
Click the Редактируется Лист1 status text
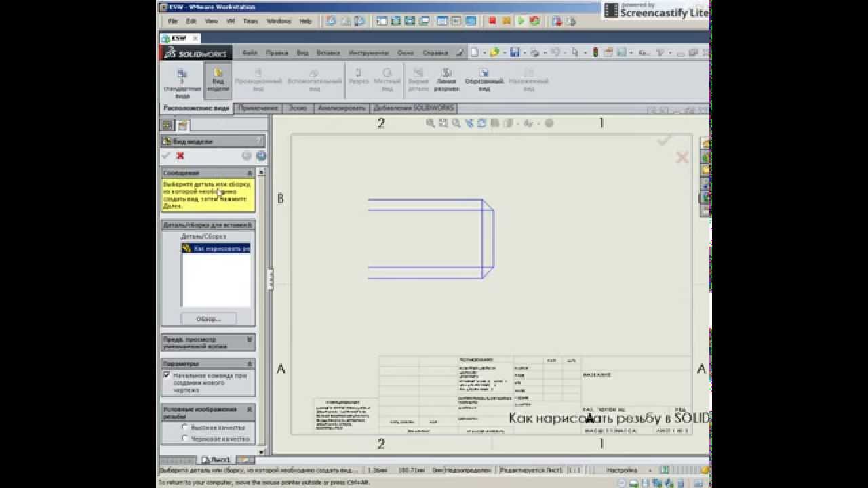point(530,470)
